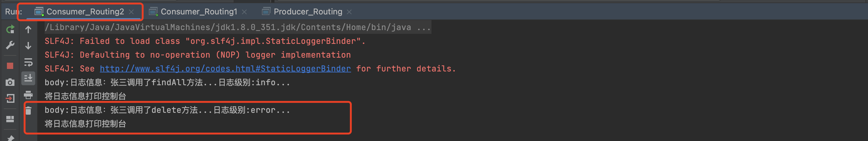Viewport: 868px width, 141px height.
Task: Print the console output
Action: coord(28,95)
